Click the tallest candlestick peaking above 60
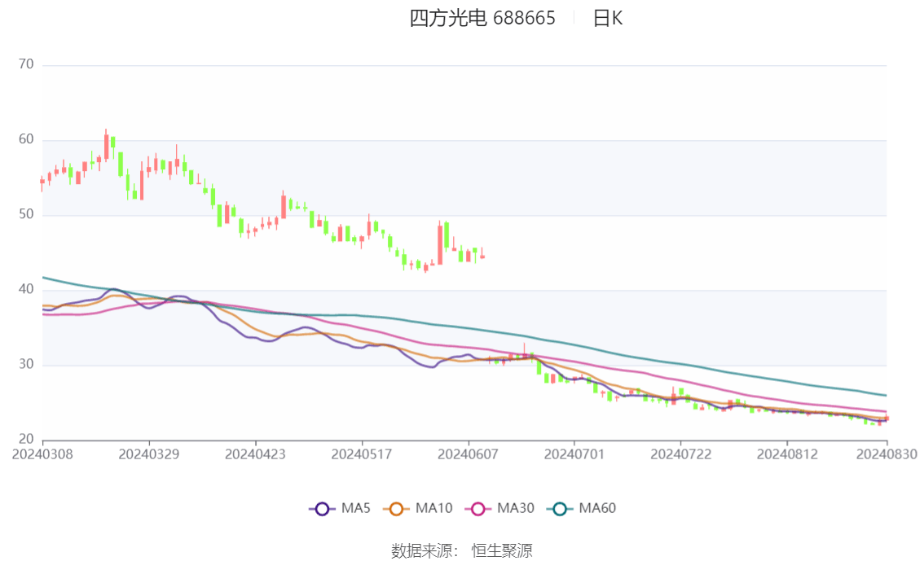This screenshot has height=561, width=924. pos(106,146)
